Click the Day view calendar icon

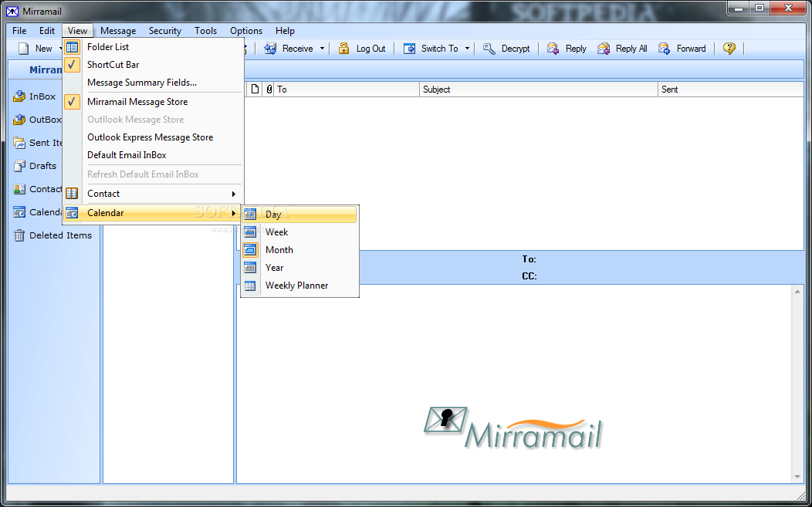point(250,215)
